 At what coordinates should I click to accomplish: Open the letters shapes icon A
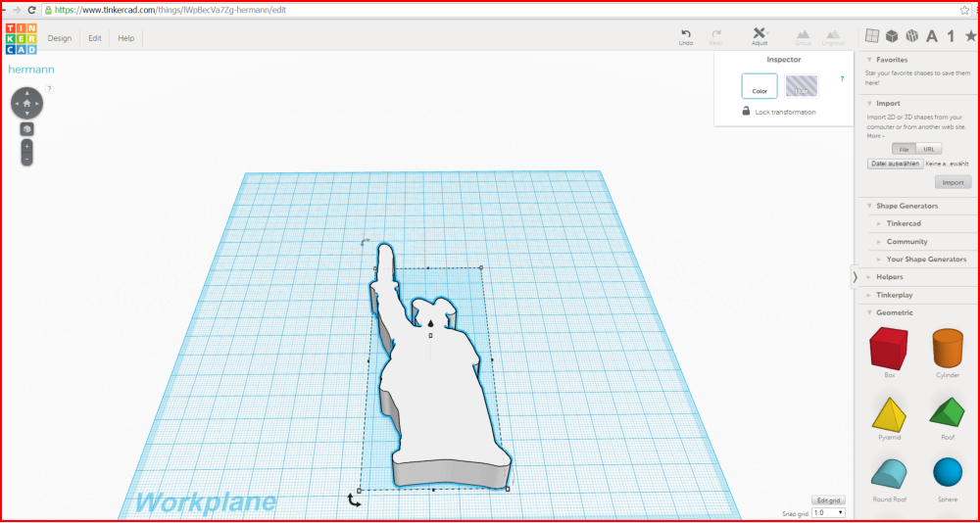tap(932, 36)
